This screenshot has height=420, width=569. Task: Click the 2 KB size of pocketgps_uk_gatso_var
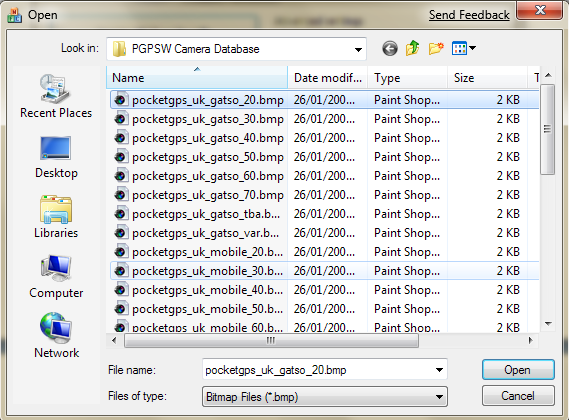508,233
